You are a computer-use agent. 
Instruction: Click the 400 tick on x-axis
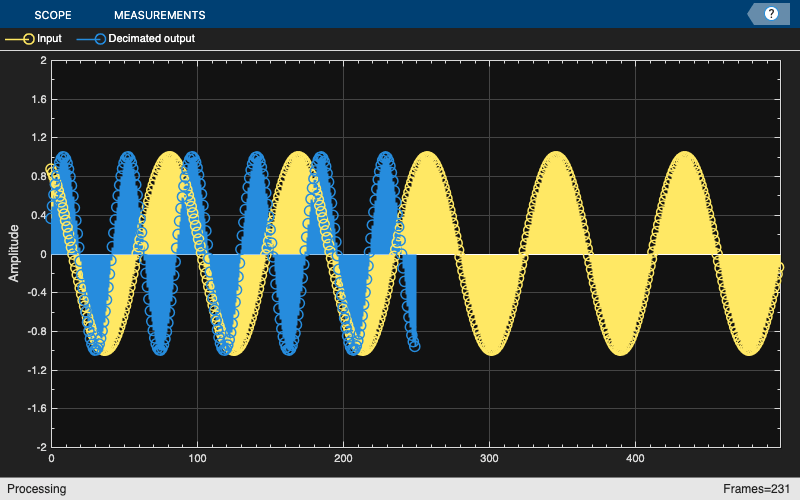(x=635, y=458)
